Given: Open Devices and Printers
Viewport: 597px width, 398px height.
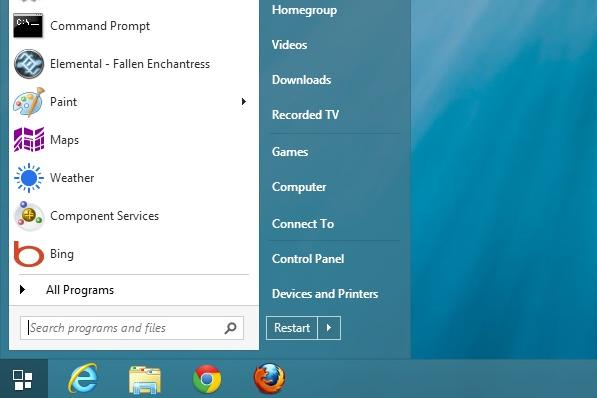Looking at the screenshot, I should coord(325,294).
